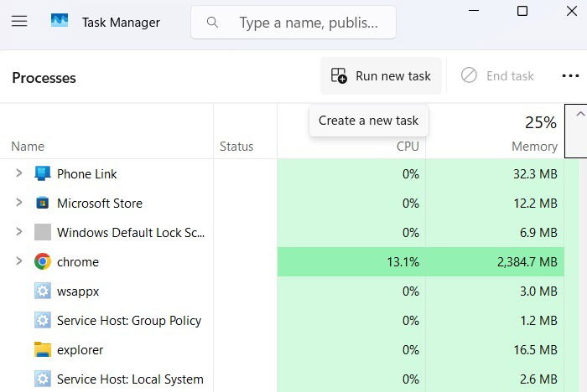Click the Phone Link process icon
This screenshot has width=587, height=392.
coord(43,174)
